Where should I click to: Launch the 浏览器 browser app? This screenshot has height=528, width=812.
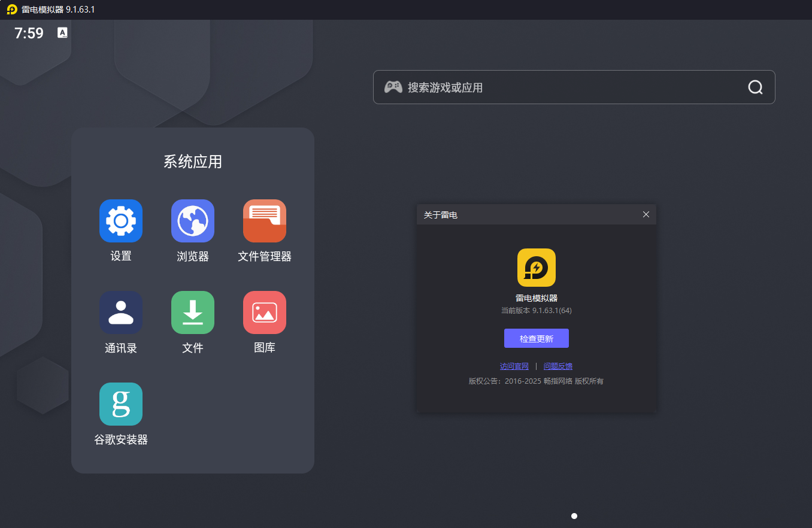[x=192, y=221]
